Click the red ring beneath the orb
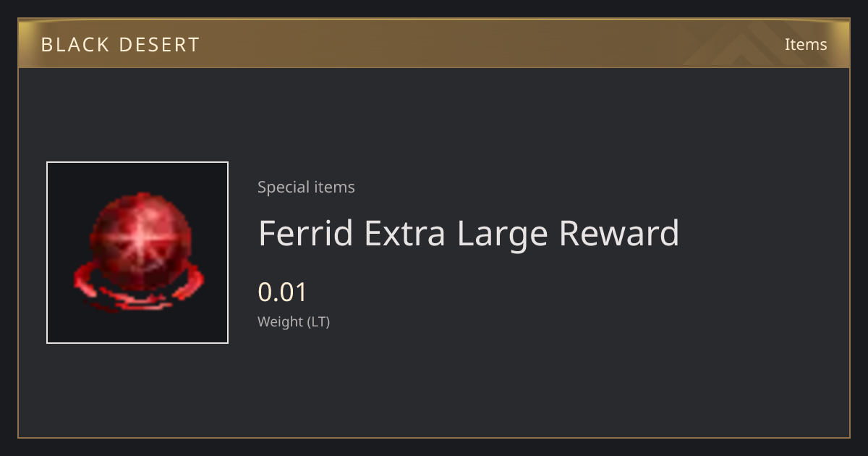Viewport: 868px width, 456px height. point(137,288)
